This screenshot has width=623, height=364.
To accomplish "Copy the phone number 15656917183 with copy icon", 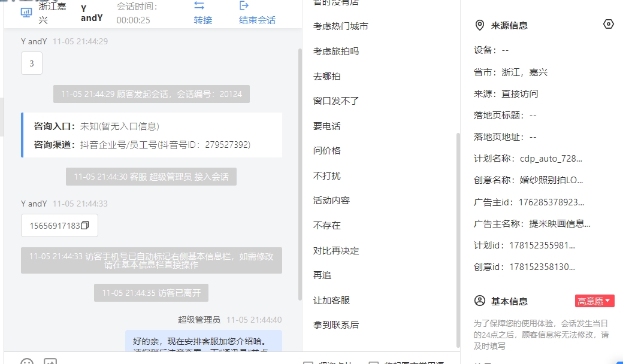I will point(84,226).
